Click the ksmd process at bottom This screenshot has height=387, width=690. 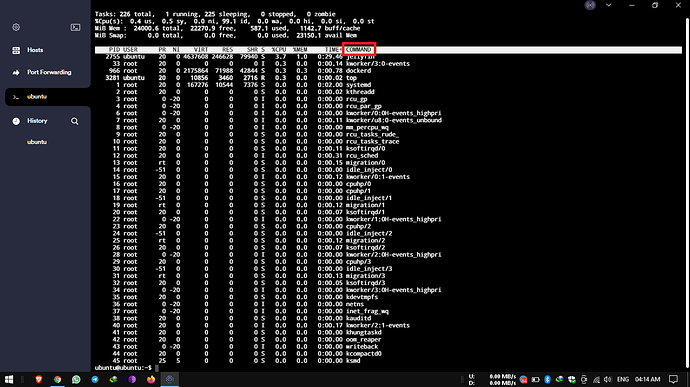coord(353,361)
